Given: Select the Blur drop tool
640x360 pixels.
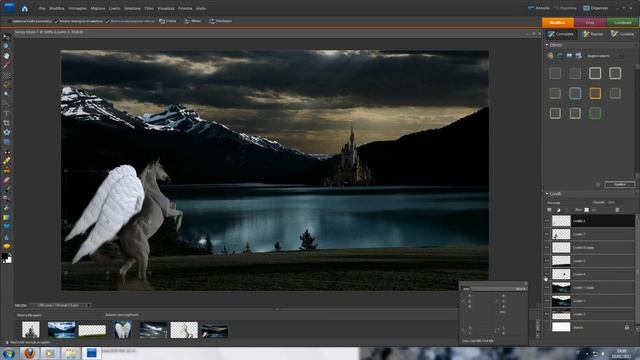Looking at the screenshot, I should point(7,237).
